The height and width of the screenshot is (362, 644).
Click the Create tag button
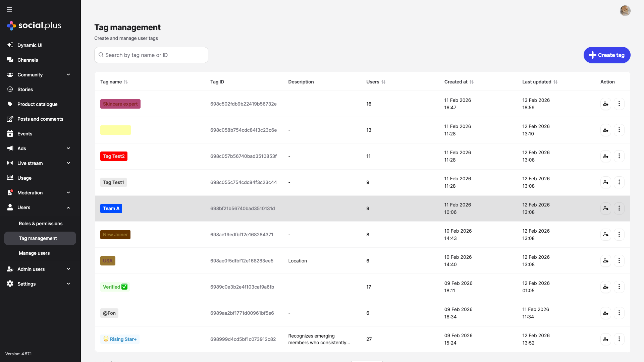[x=607, y=55]
